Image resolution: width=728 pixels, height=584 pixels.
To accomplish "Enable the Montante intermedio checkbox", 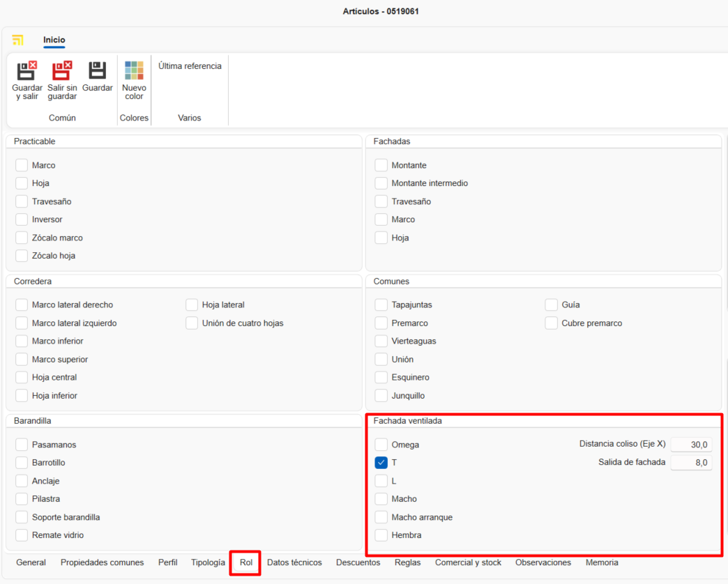I will coord(381,183).
